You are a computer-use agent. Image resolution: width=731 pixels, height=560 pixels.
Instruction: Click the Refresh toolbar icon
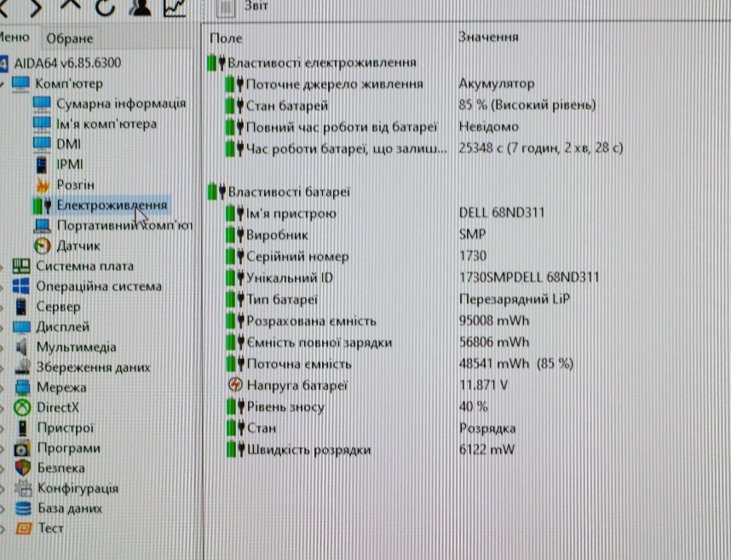point(103,7)
